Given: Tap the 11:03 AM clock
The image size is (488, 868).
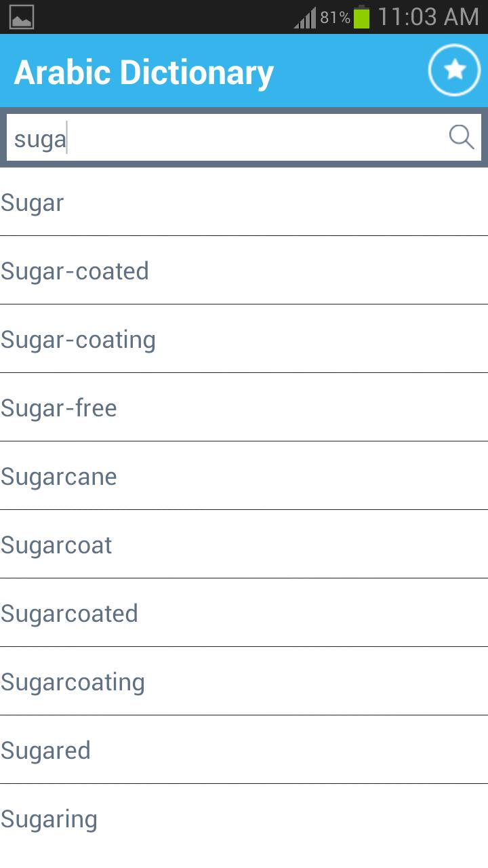Looking at the screenshot, I should coord(428,17).
